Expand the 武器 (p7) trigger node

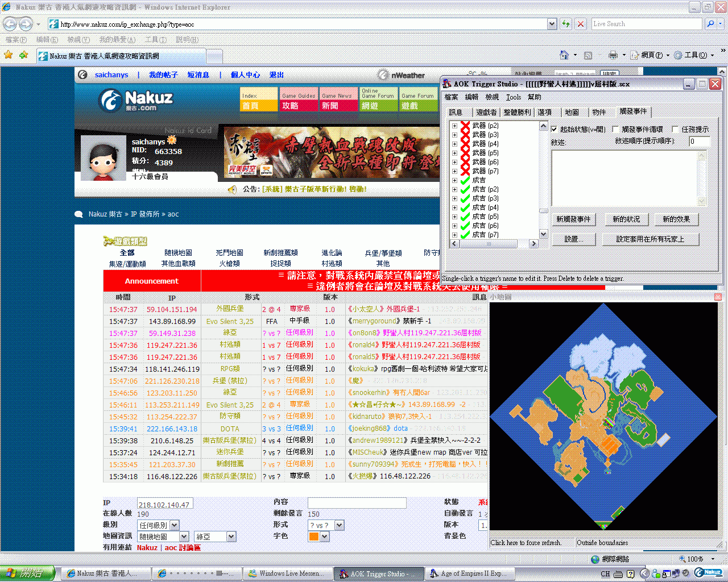tap(454, 171)
